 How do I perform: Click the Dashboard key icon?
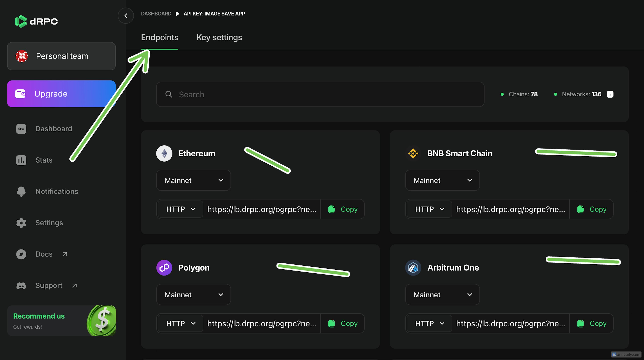tap(21, 129)
